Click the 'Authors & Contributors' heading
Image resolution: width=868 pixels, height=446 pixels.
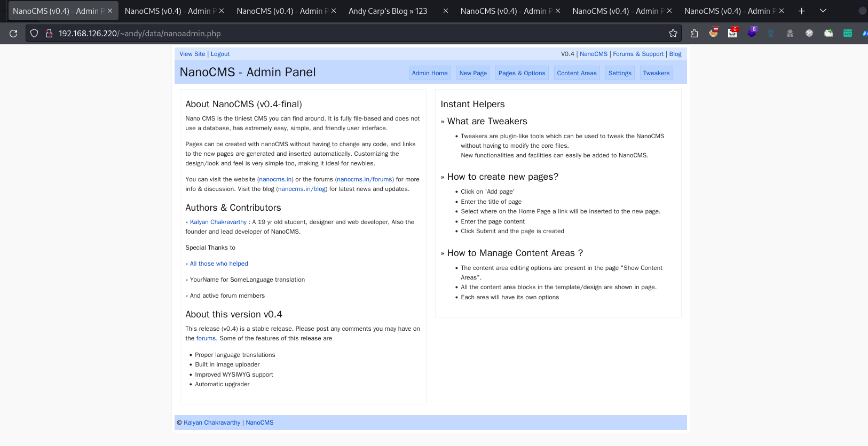(x=233, y=208)
